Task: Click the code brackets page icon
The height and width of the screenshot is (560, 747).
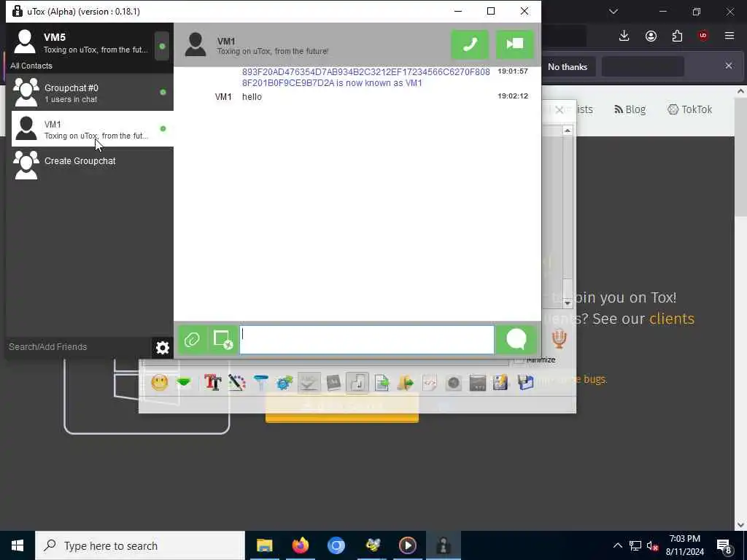Action: (x=429, y=382)
